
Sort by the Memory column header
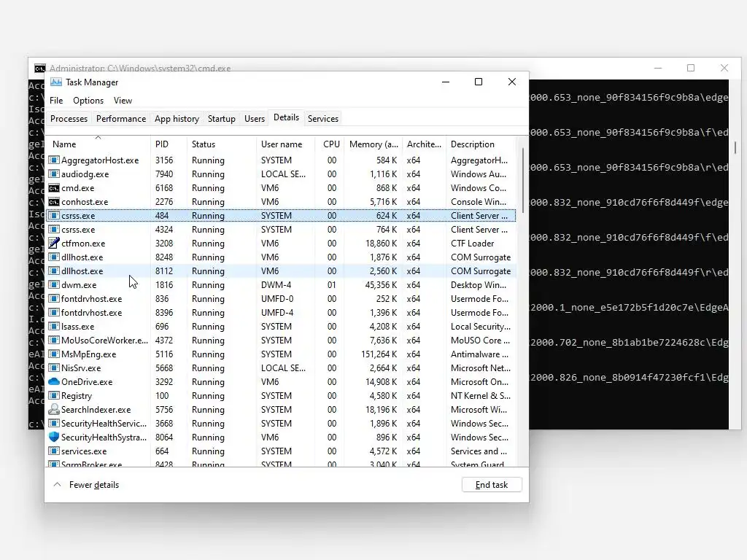click(373, 144)
